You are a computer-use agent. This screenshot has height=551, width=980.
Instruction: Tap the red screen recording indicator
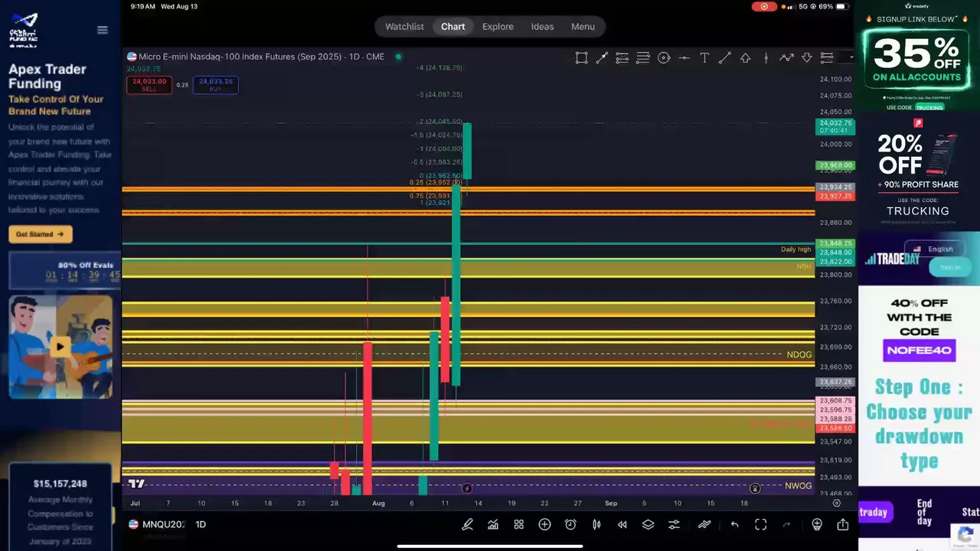pyautogui.click(x=763, y=6)
